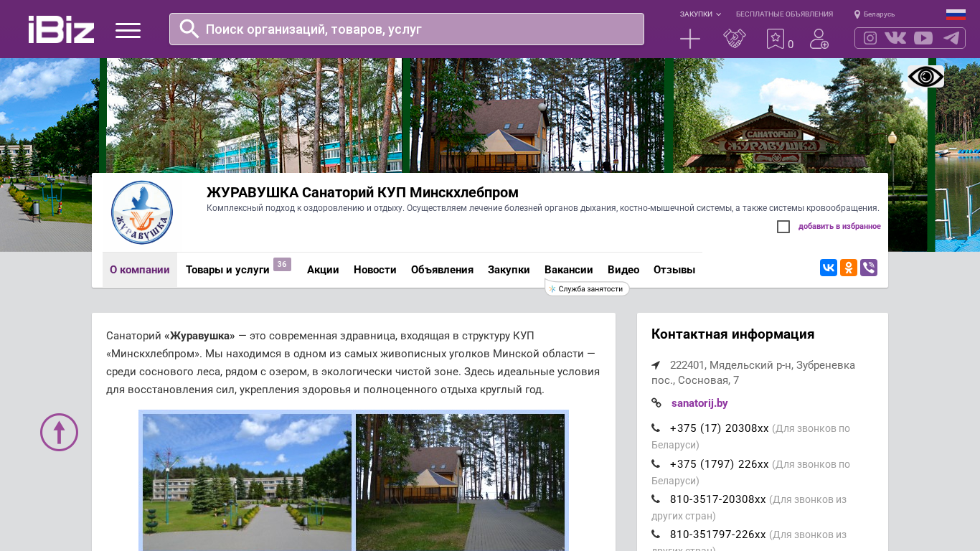The image size is (980, 551).
Task: Open the sanatorium building photo thumbnail
Action: (x=247, y=482)
